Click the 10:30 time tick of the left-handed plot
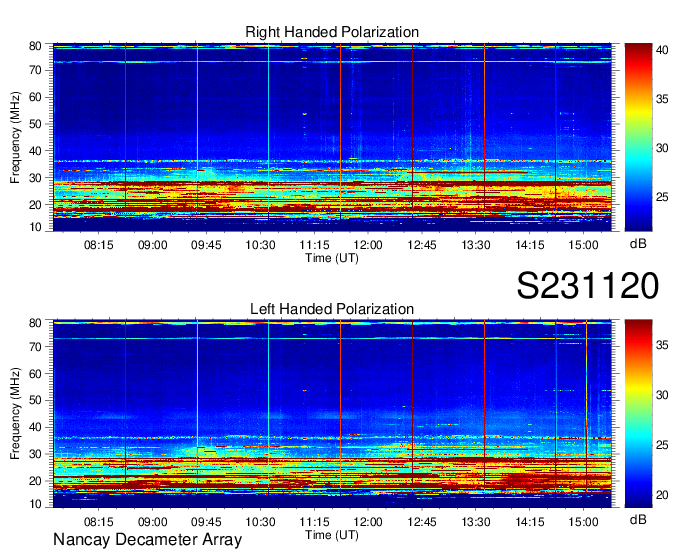 click(x=260, y=522)
